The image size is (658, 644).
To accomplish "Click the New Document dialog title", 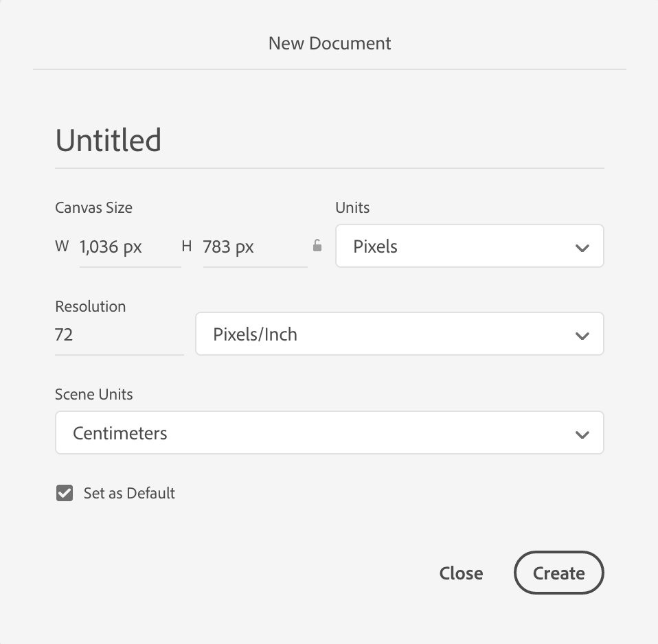I will [329, 43].
